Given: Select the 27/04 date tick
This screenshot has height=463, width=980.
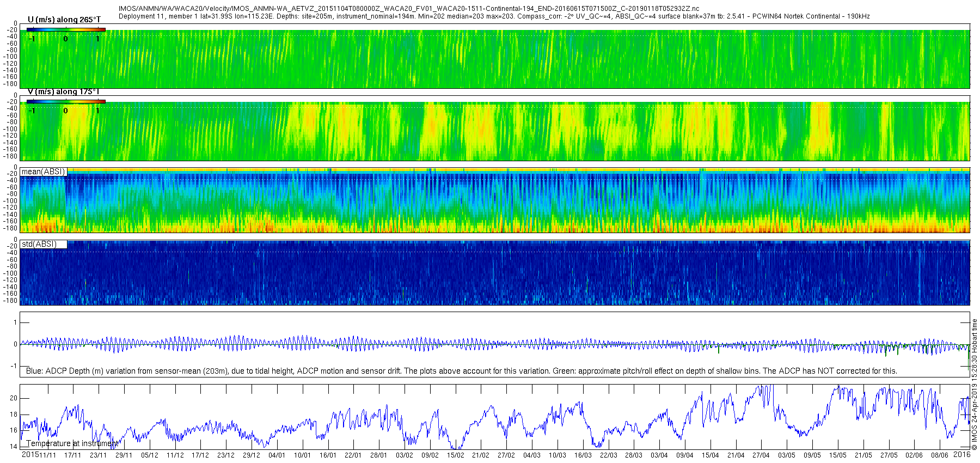Looking at the screenshot, I should (761, 455).
